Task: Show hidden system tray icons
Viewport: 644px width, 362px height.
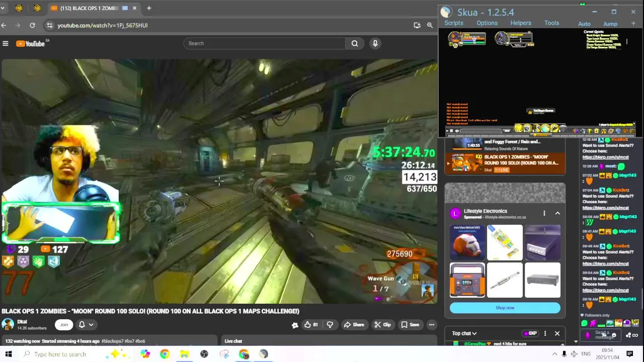Action: tap(555, 354)
